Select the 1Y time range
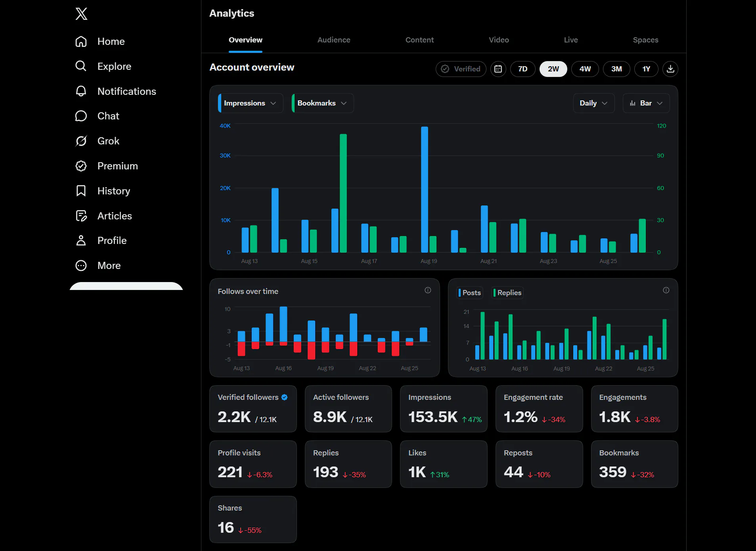 coord(646,69)
